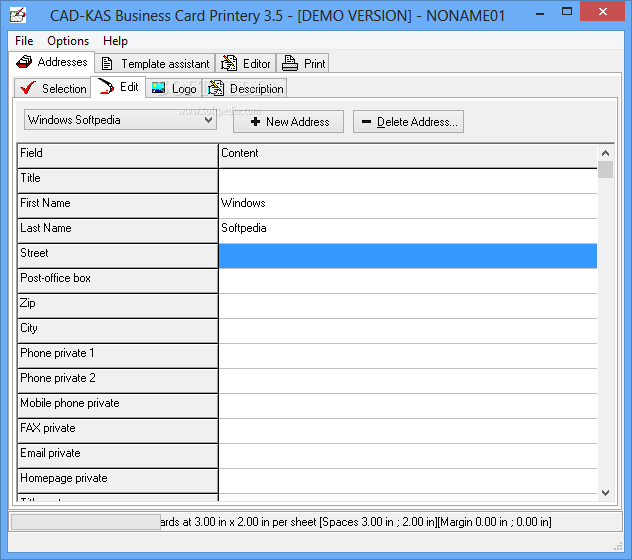
Task: Click the Mobile phone private field label
Action: tap(118, 406)
